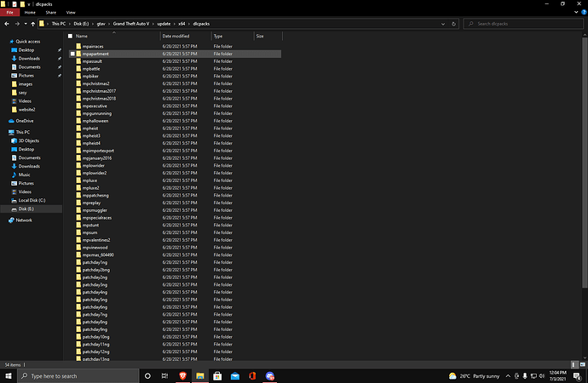
Task: Expand the ribbon with the chevron
Action: pos(574,14)
